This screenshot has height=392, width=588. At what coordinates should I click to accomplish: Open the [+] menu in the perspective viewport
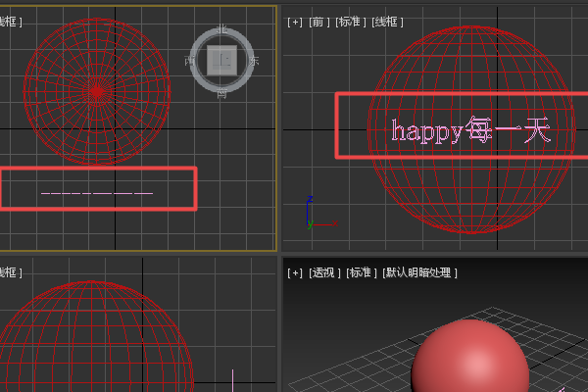pos(295,272)
